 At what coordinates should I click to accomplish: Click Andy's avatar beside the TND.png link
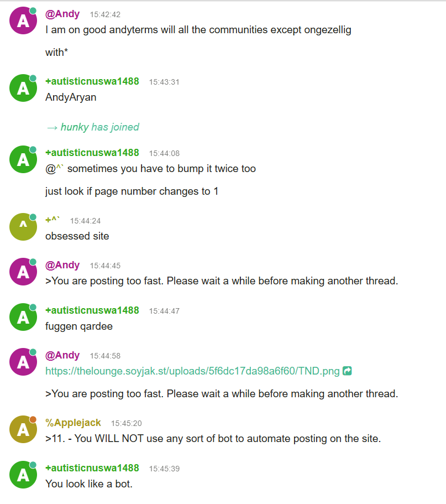(23, 362)
